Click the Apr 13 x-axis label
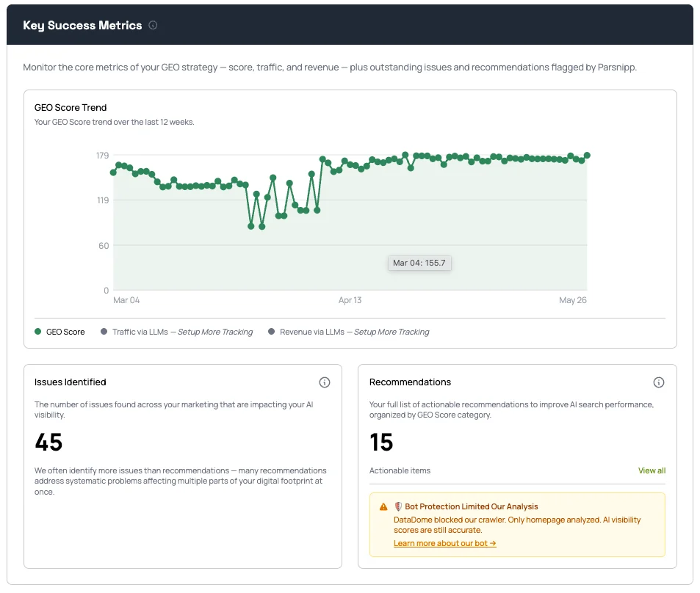700x593 pixels. click(350, 300)
